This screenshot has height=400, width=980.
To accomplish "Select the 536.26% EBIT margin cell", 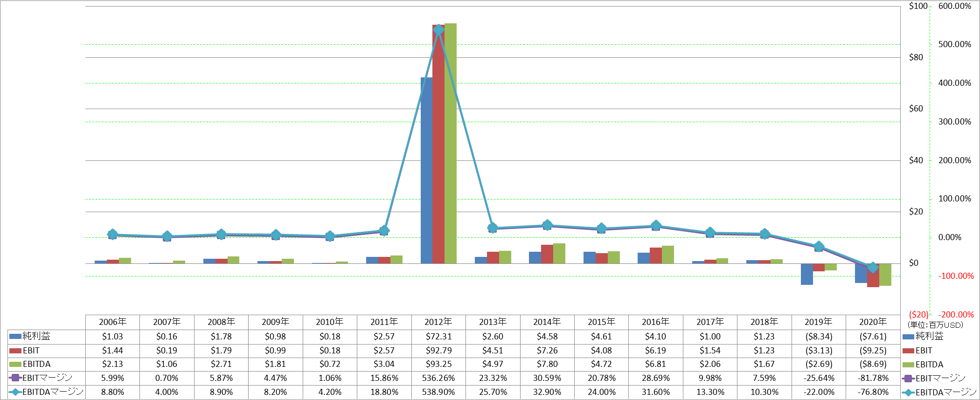I will (438, 378).
